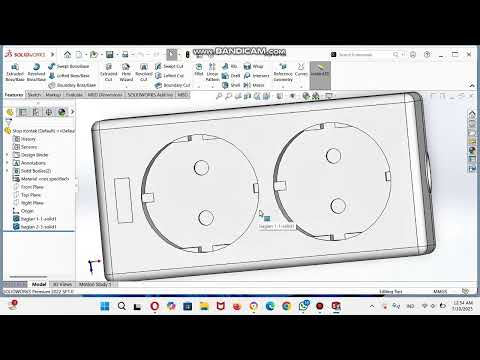The height and width of the screenshot is (360, 480).
Task: Select Boundary Boss/Base
Action: point(72,85)
